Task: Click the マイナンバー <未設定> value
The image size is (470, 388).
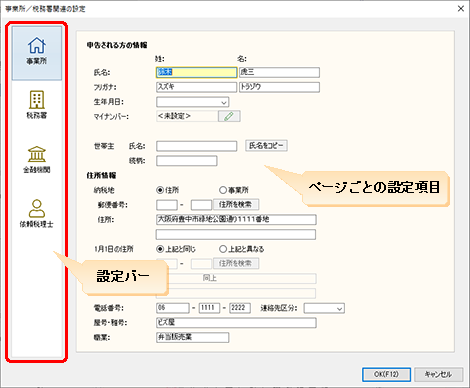Action: (187, 116)
